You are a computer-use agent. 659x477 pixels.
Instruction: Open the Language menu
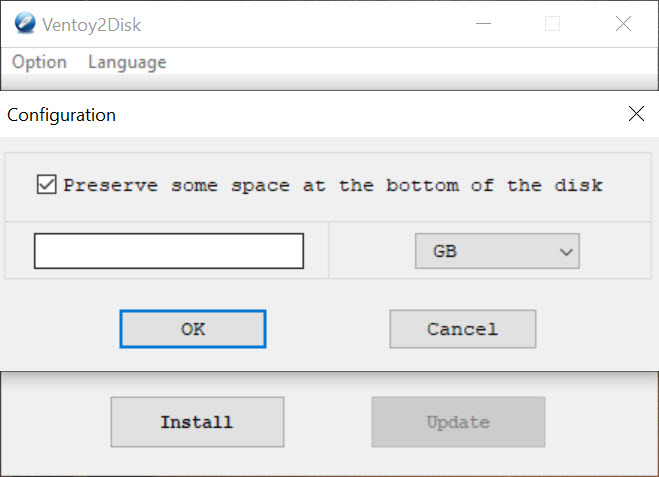click(127, 62)
